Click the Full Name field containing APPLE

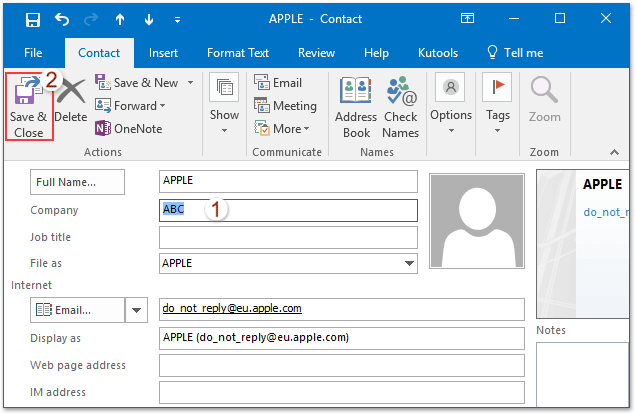288,181
